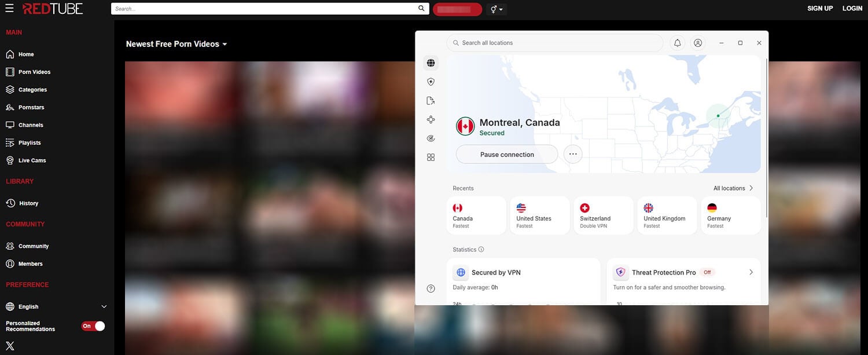Click the Home icon in the site sidebar
This screenshot has width=868, height=355.
(10, 54)
